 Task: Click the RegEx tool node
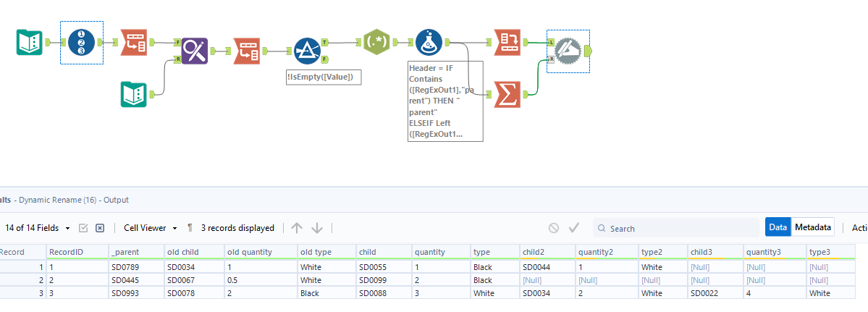(x=376, y=42)
